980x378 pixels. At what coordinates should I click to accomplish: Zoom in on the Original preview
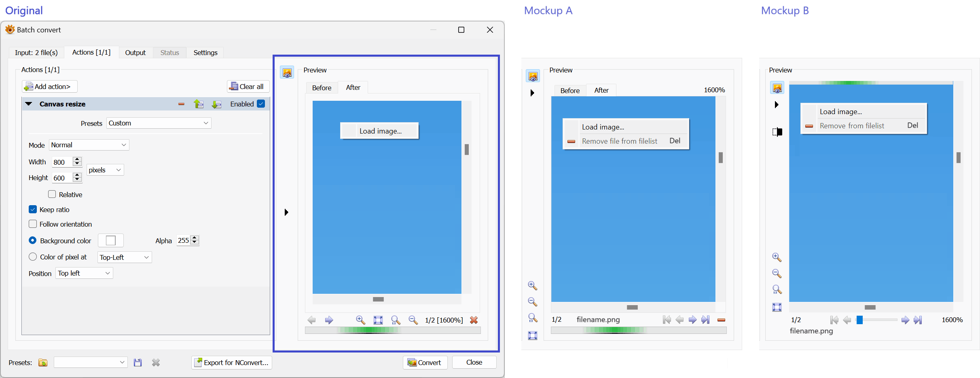(x=360, y=320)
